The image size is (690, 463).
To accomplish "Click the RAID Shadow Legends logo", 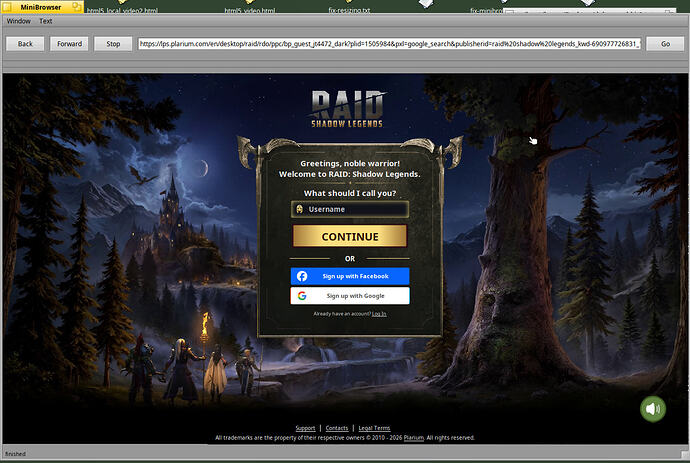I will (x=347, y=109).
